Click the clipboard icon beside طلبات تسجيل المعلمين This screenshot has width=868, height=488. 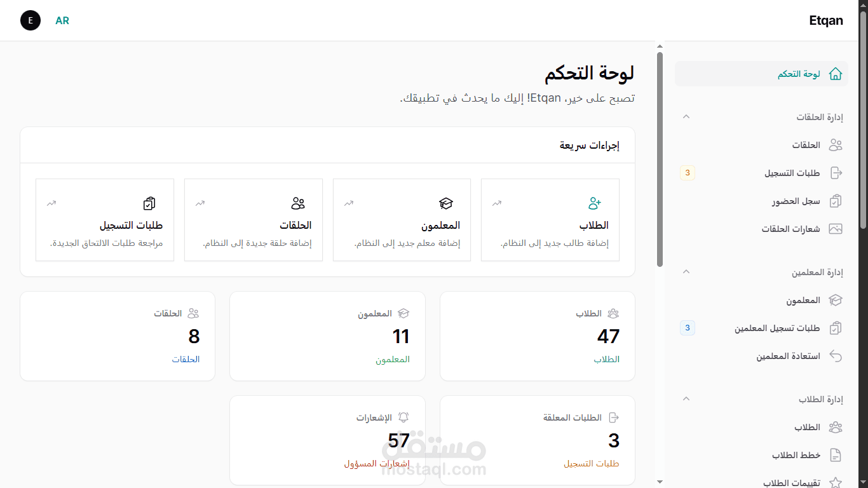point(836,328)
